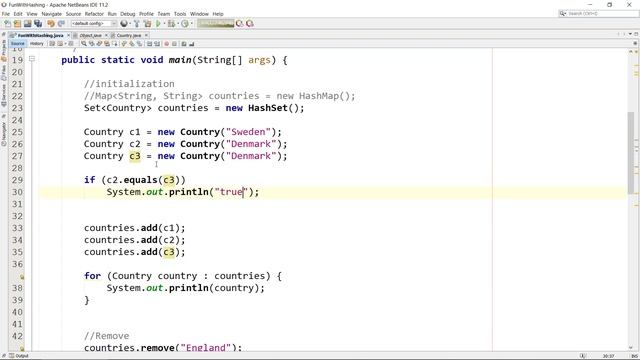
Task: Click the memory usage bar in toolbar
Action: pos(216,24)
